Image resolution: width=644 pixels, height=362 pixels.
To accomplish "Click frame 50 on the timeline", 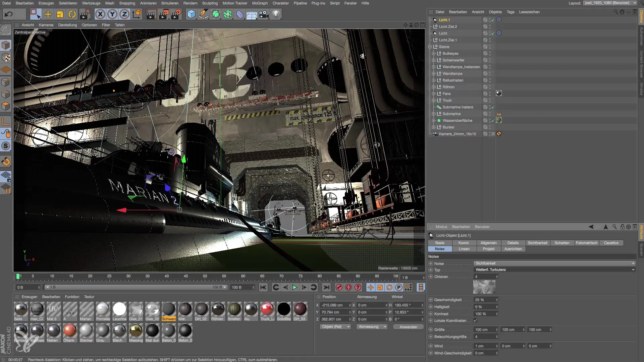I will click(x=205, y=276).
